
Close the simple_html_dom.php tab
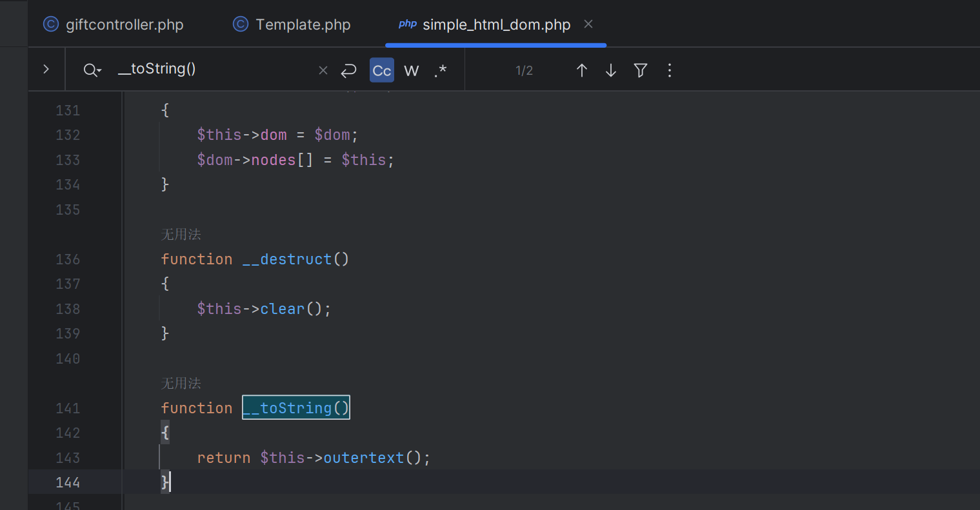pos(588,24)
